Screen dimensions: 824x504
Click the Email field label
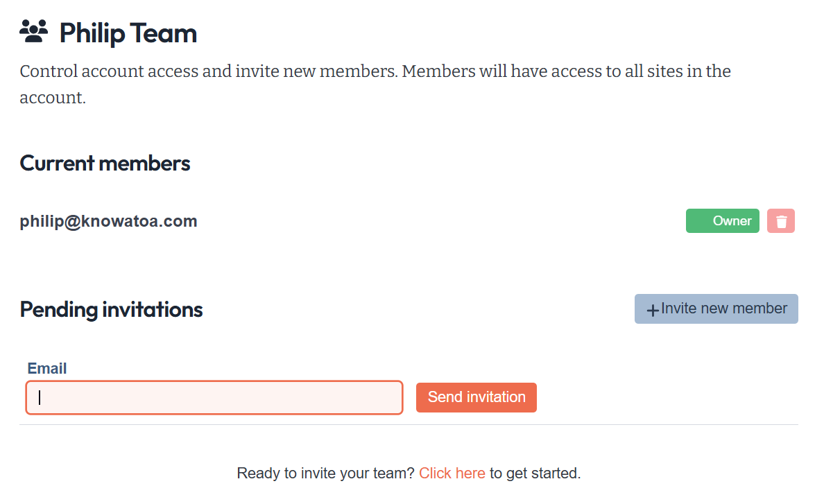(47, 368)
